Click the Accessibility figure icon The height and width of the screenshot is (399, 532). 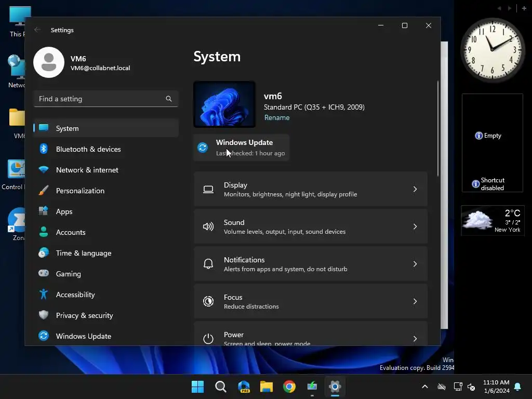click(x=44, y=294)
